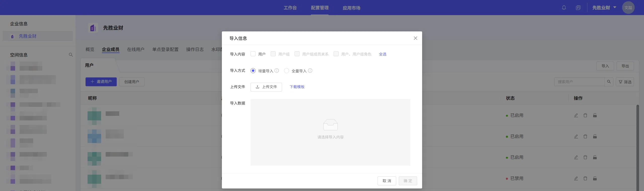Open the 单点登录配置 tab

165,49
